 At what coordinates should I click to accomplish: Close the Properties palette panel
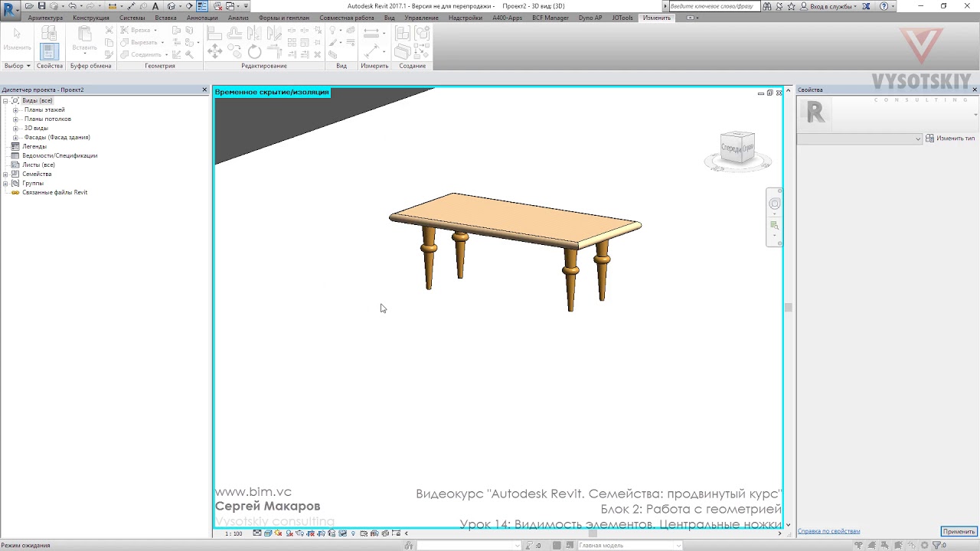click(975, 90)
